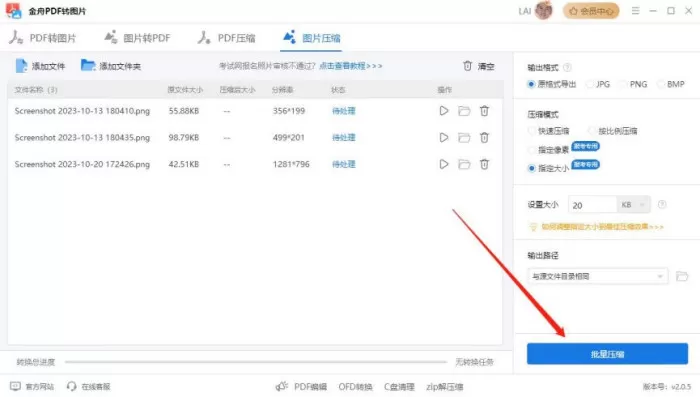Switch to the PDF压缩 tab
Image resolution: width=700 pixels, height=397 pixels.
(x=226, y=38)
